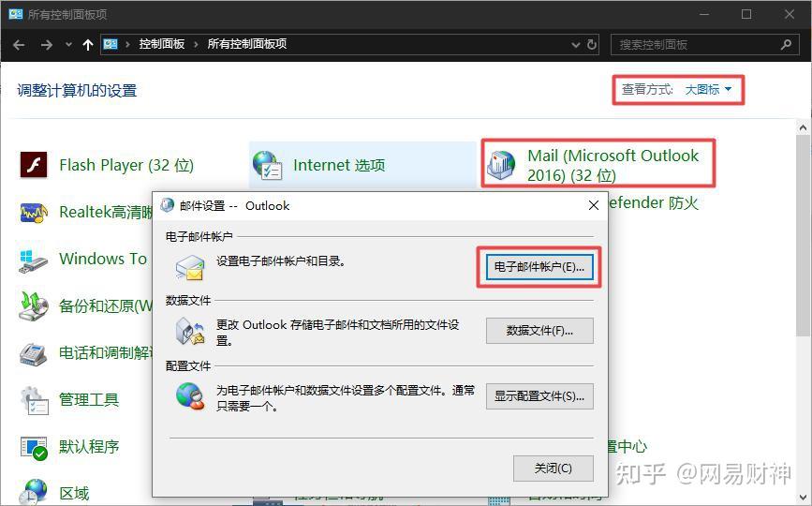Click the 显示配置文件(S)... button
The width and height of the screenshot is (812, 506).
tap(539, 396)
